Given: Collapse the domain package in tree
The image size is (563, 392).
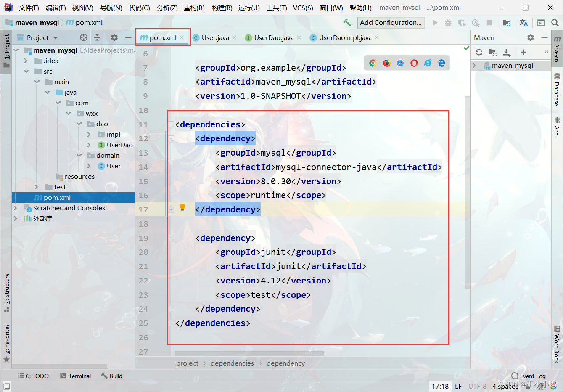Looking at the screenshot, I should (x=79, y=155).
